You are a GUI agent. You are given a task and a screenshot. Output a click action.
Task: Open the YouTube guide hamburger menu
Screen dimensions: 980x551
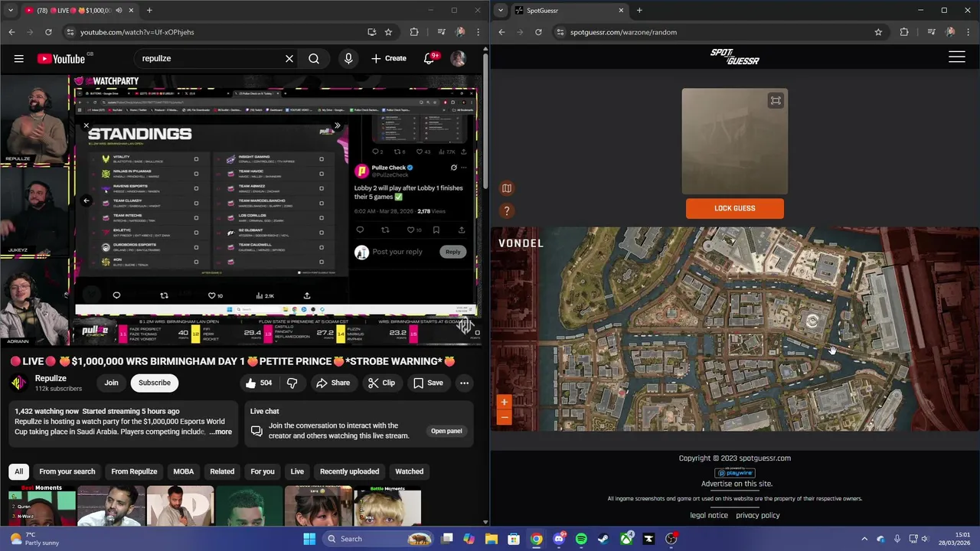(18, 58)
